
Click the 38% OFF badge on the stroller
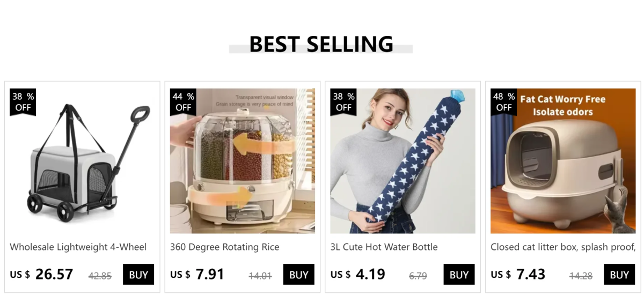pos(23,102)
